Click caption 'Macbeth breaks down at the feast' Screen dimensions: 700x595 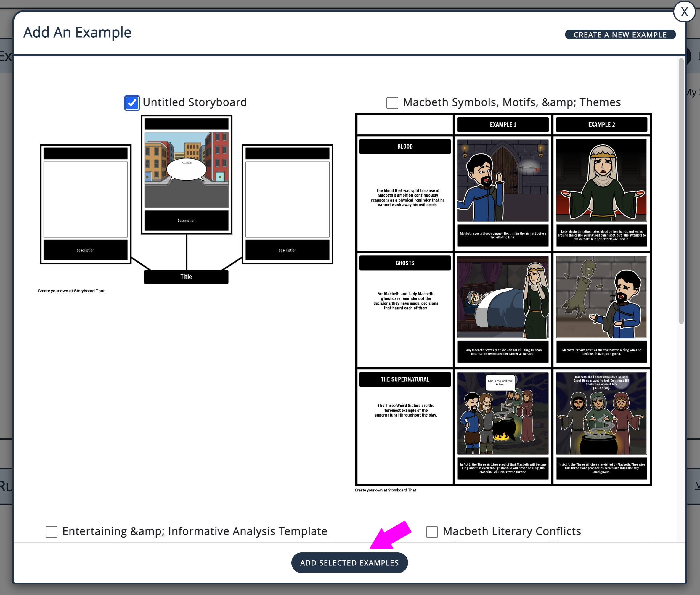pyautogui.click(x=601, y=352)
